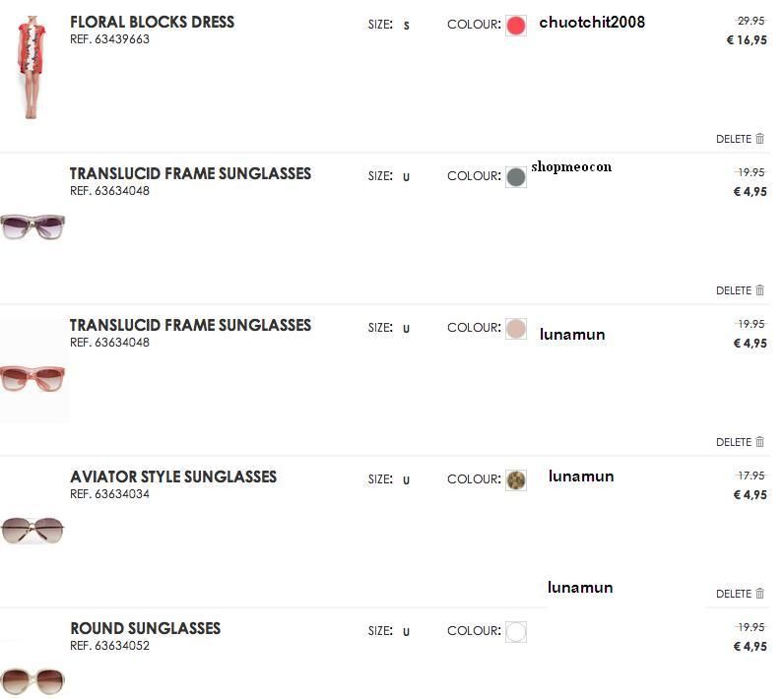Click the trash icon for Floral Blocks Dress
The height and width of the screenshot is (699, 784).
(x=760, y=139)
